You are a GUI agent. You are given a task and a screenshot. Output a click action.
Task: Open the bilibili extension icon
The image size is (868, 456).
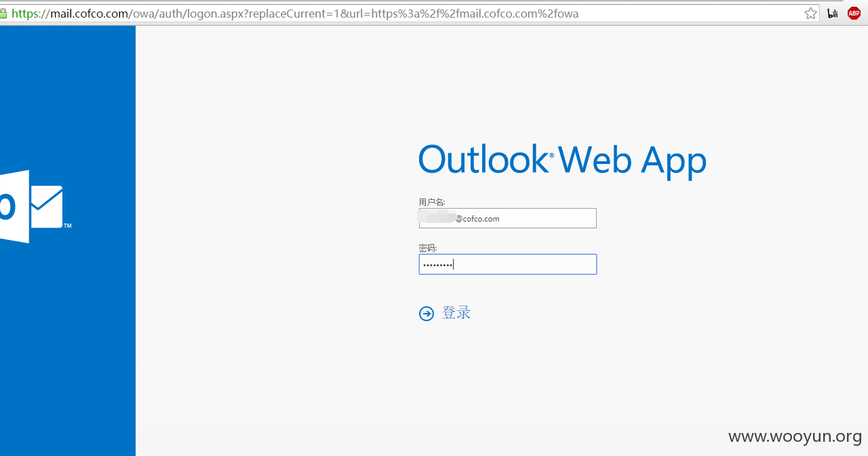pos(833,14)
